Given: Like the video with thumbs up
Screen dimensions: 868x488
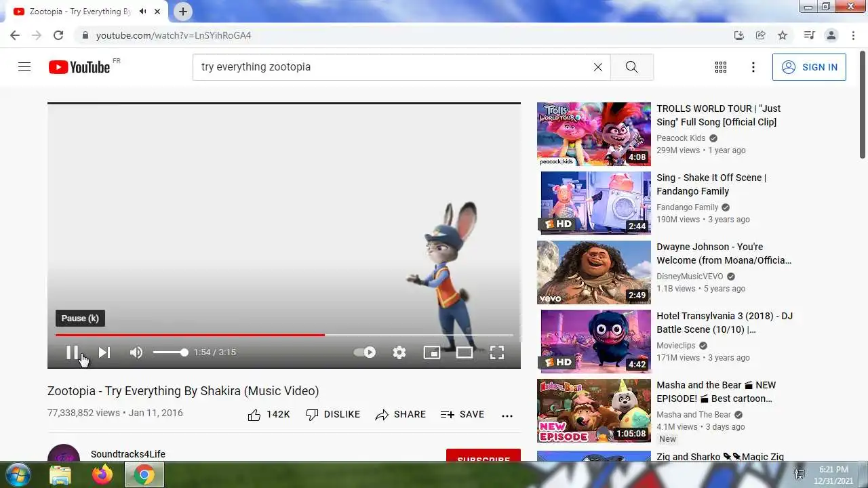Looking at the screenshot, I should (x=269, y=415).
